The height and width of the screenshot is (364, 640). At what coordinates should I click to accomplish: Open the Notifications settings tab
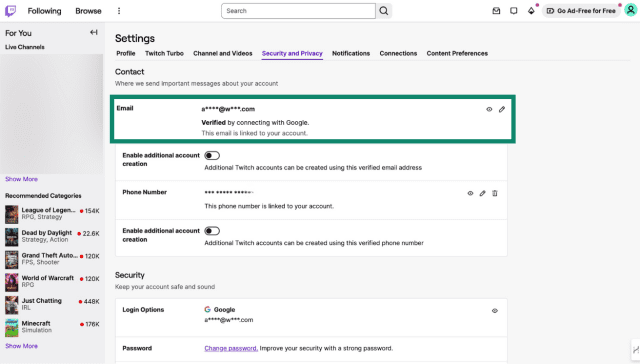click(x=351, y=53)
